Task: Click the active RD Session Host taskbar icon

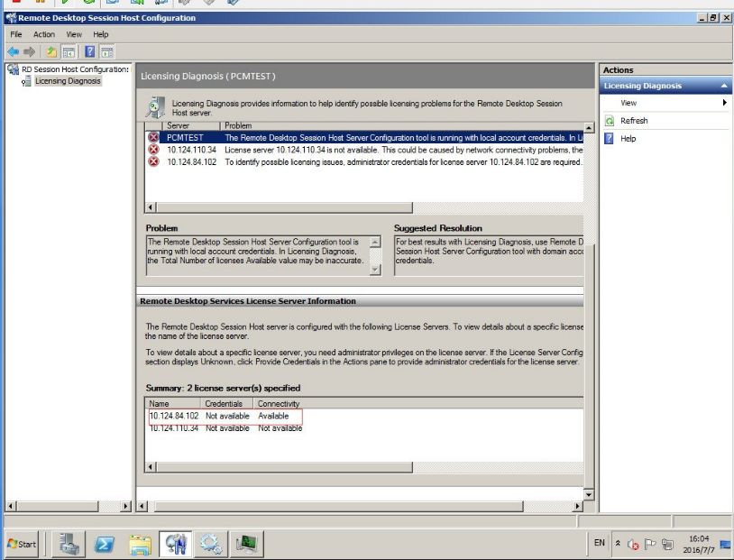Action: 176,544
